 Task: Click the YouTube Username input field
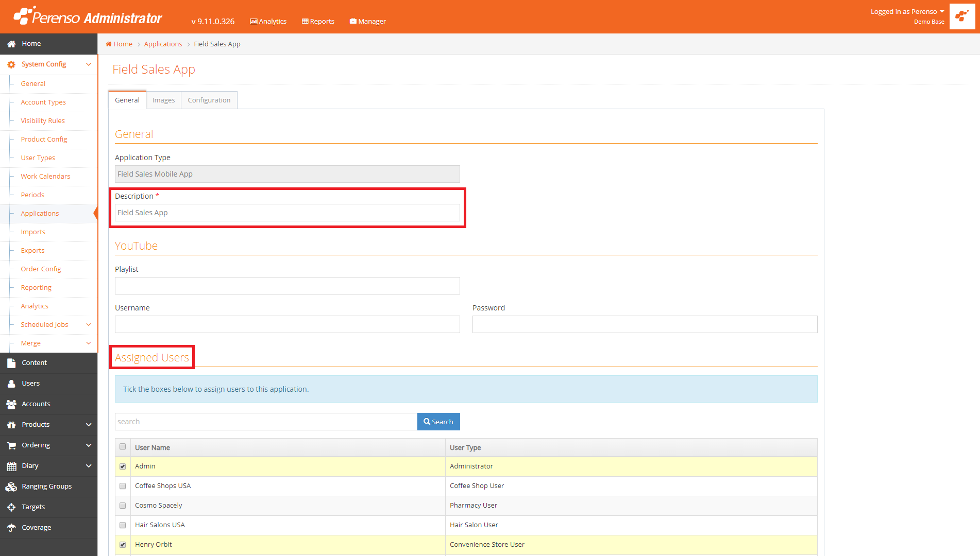[287, 324]
